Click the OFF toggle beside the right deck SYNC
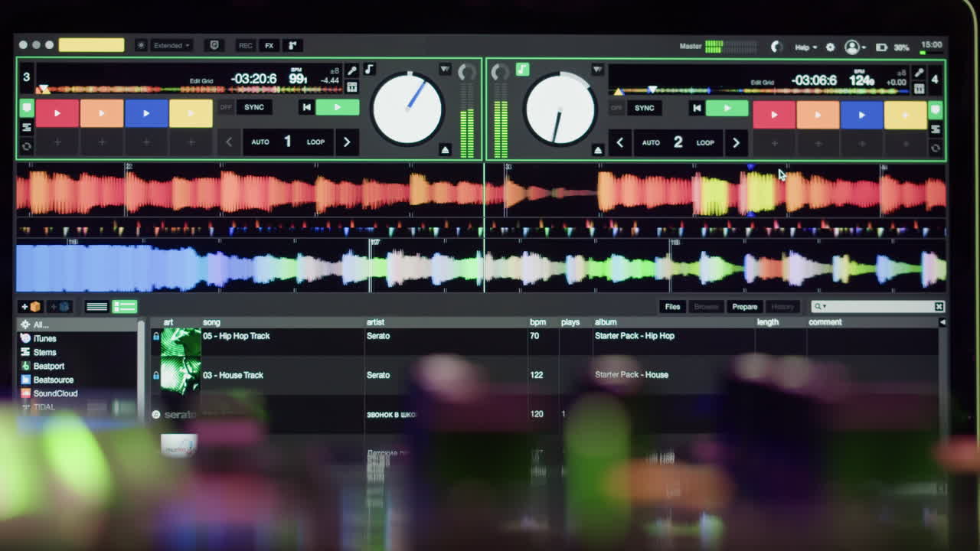Screen dimensions: 980x551 coord(616,108)
